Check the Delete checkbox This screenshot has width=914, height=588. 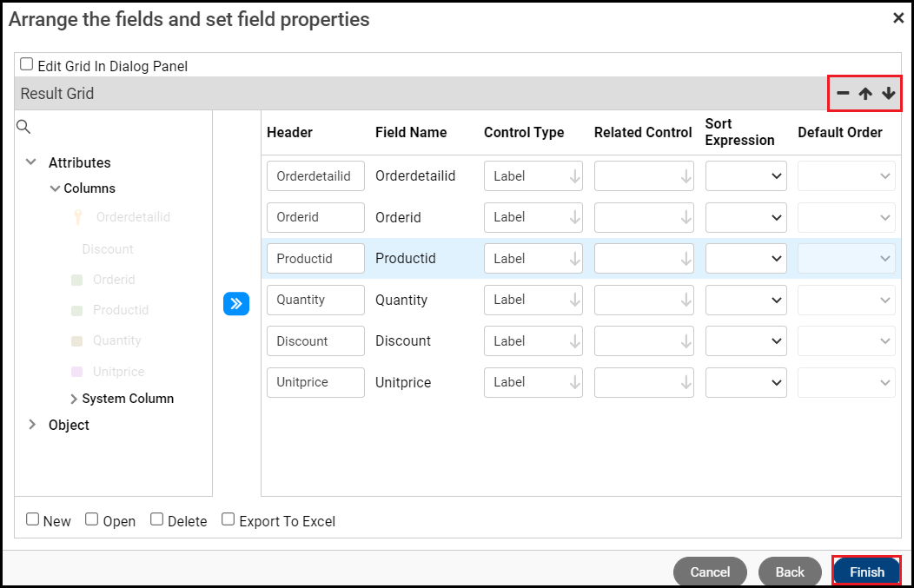(157, 519)
